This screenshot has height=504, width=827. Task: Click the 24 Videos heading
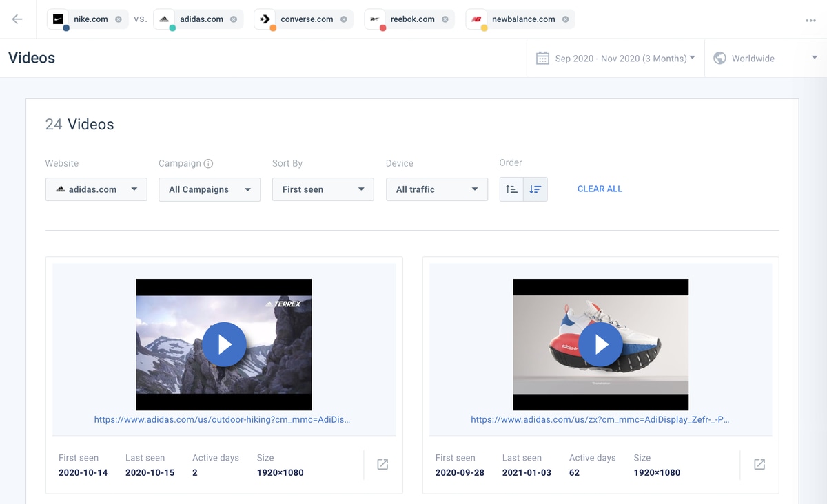80,125
